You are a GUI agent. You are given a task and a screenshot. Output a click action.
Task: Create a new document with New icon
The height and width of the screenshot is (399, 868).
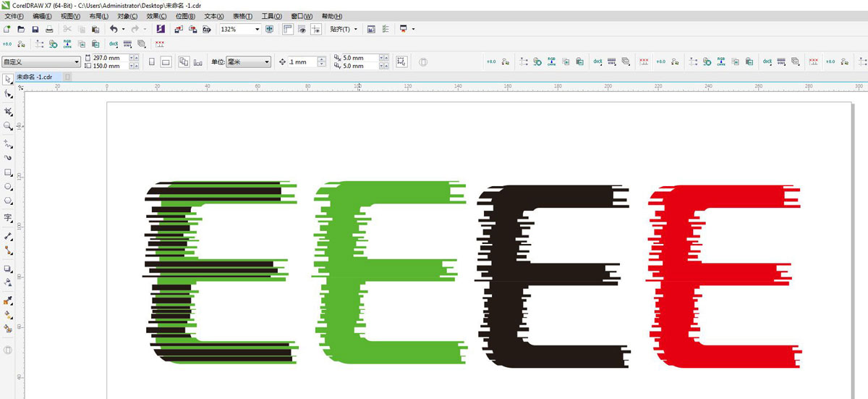(x=7, y=29)
